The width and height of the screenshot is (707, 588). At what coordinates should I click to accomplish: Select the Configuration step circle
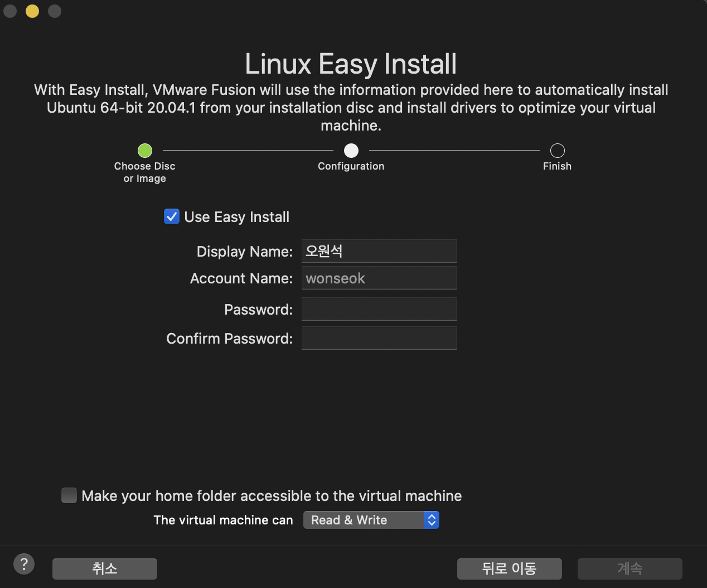click(351, 151)
